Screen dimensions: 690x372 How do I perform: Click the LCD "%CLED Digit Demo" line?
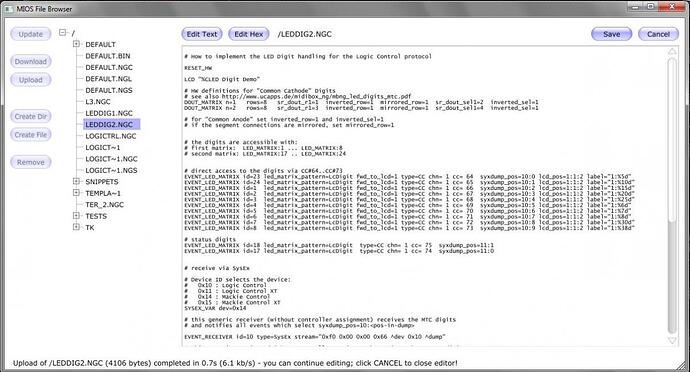222,79
